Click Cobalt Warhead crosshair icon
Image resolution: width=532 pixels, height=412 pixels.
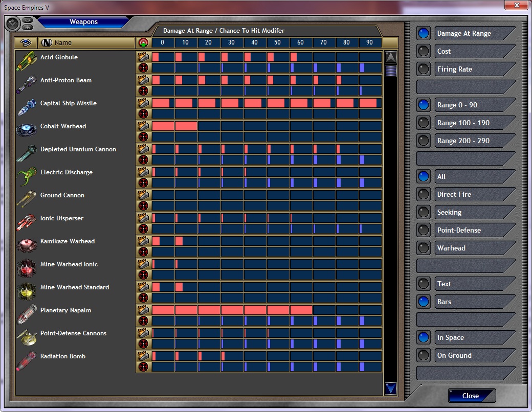pos(144,136)
